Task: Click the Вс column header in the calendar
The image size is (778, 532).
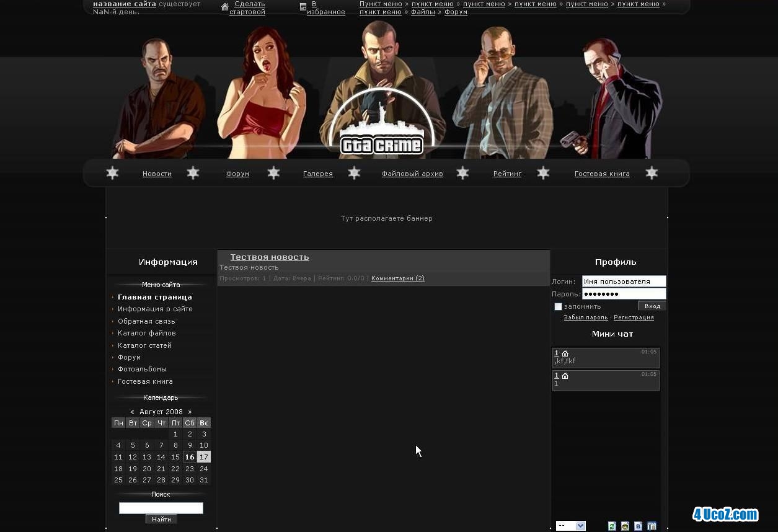Action: (x=204, y=423)
